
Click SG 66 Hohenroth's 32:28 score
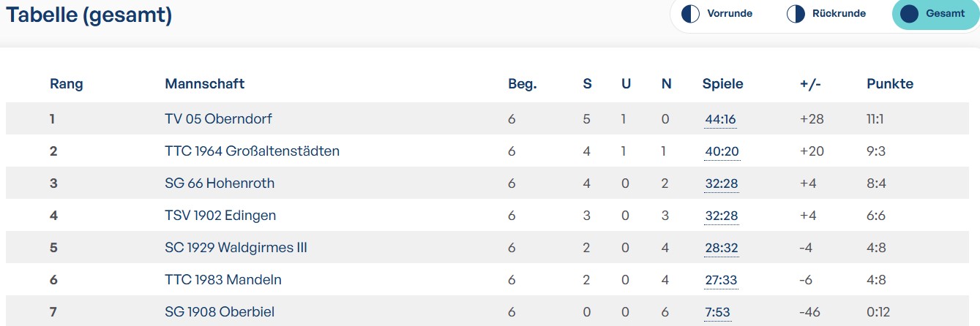721,183
